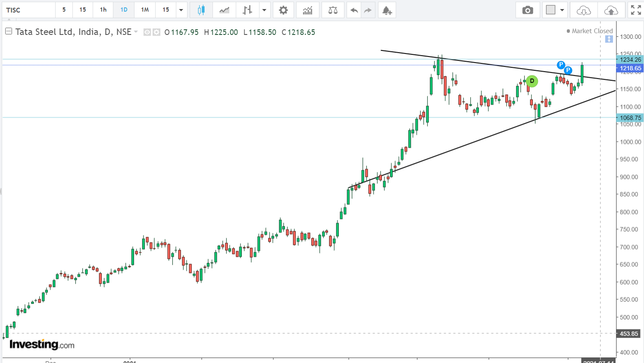Expand the time interval dropdown arrow
This screenshot has height=363, width=644.
pyautogui.click(x=181, y=10)
